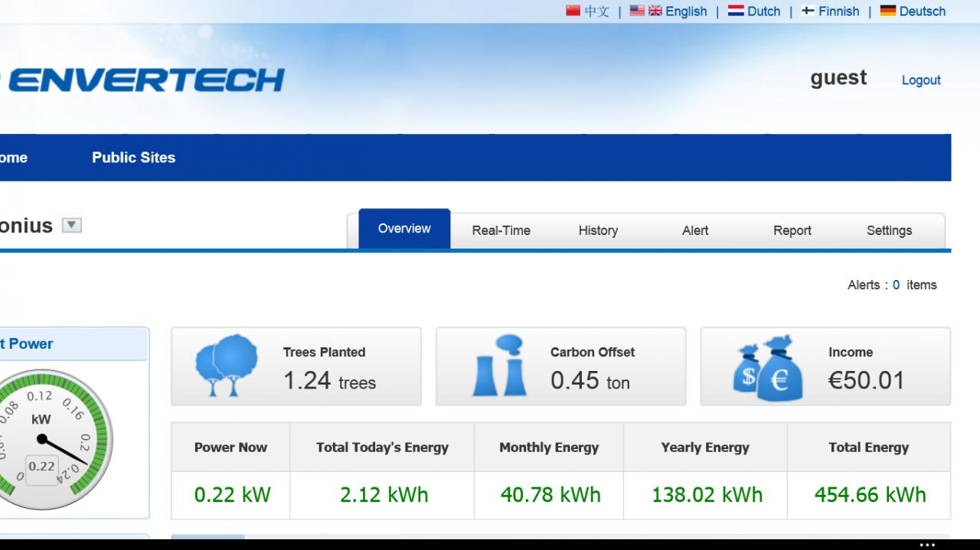Click the Power Now value 0.22 kW
The image size is (980, 550).
[x=233, y=495]
